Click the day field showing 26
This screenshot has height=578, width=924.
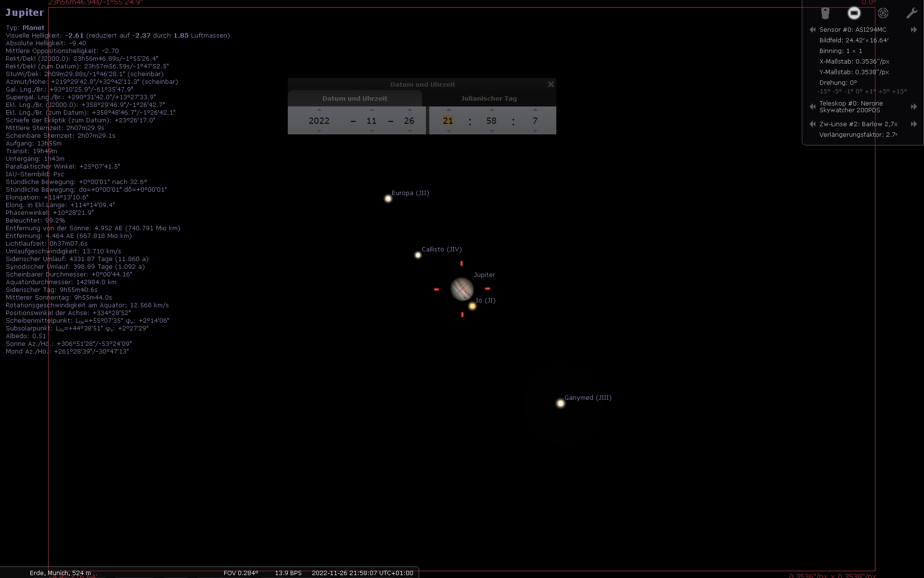tap(409, 120)
